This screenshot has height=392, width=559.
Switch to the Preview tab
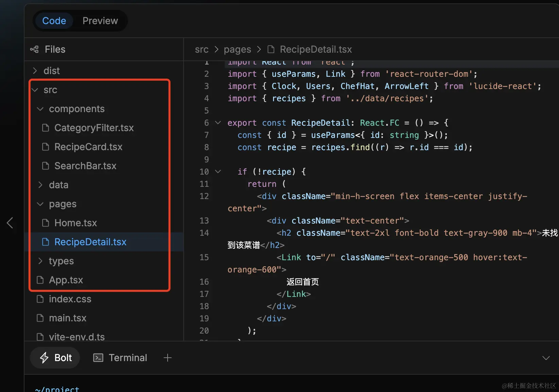(x=100, y=21)
